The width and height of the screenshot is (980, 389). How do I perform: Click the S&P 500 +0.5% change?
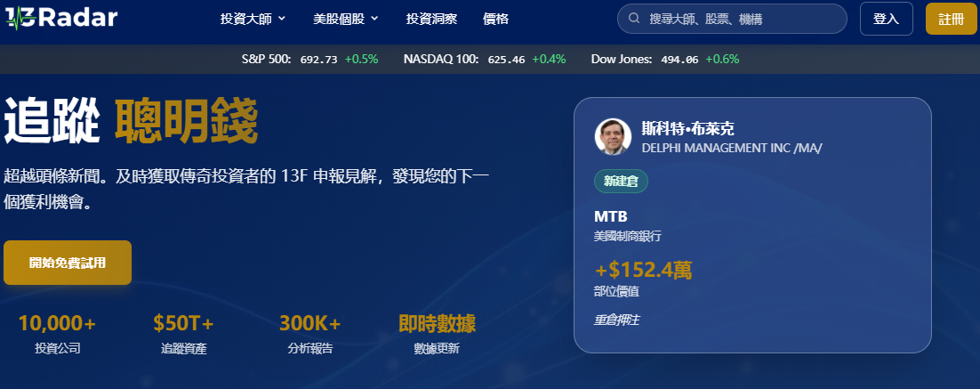click(361, 60)
